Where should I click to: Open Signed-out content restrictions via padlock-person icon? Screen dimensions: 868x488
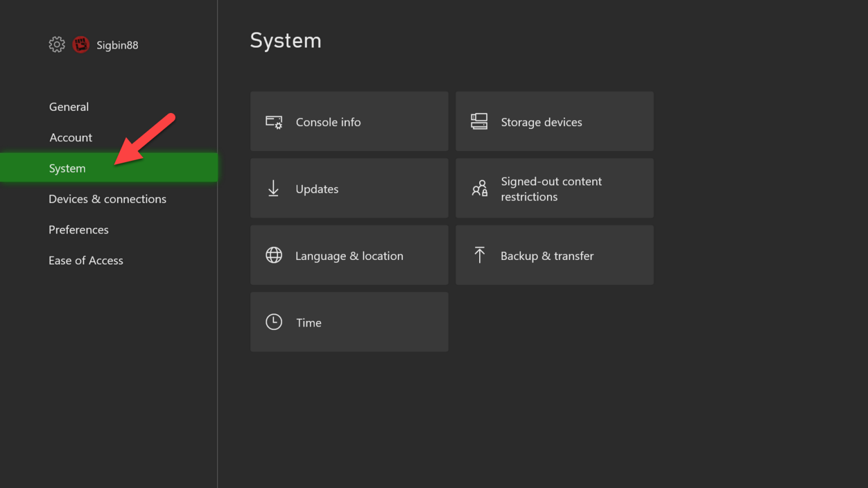(479, 189)
